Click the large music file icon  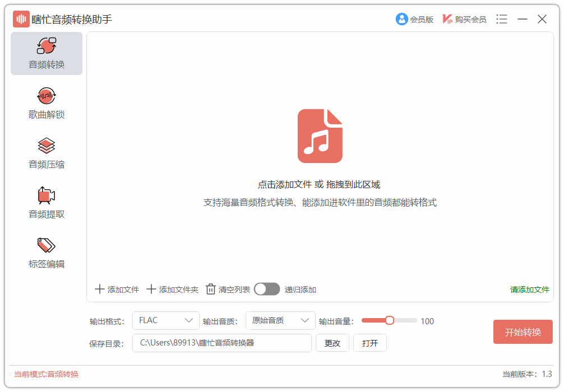[320, 136]
